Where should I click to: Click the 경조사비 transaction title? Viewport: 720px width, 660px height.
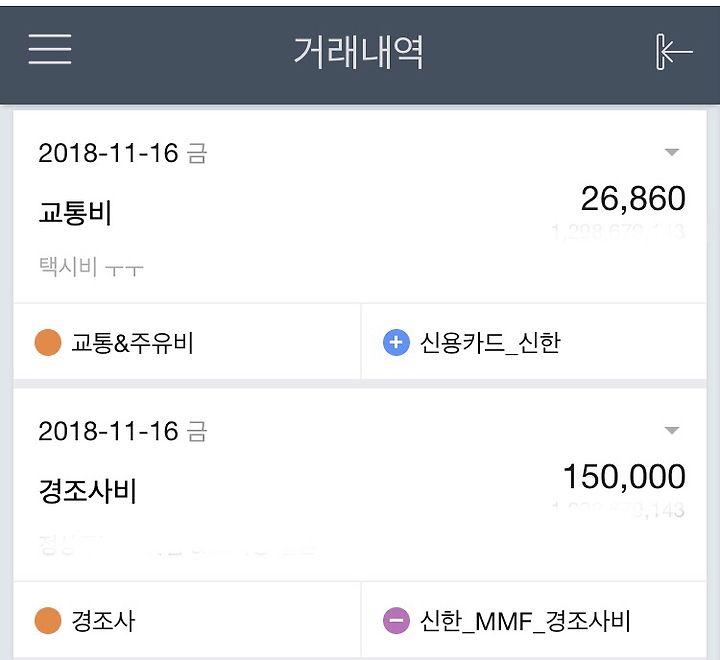click(x=87, y=491)
